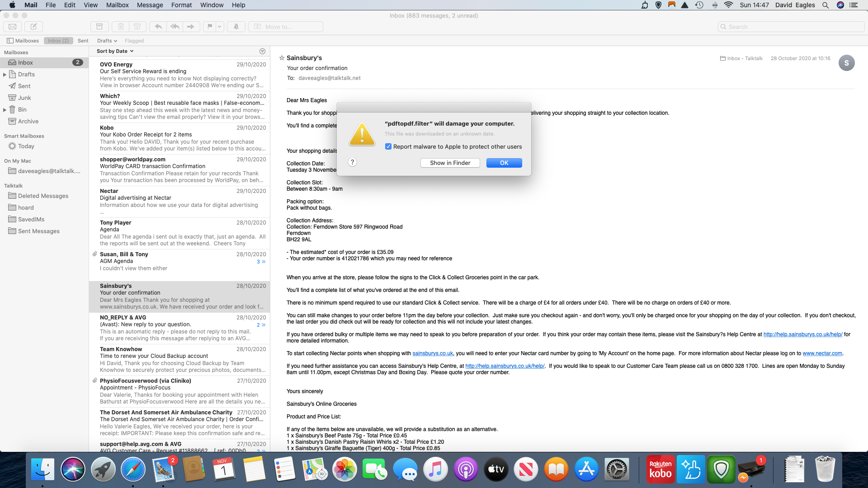The height and width of the screenshot is (488, 868).
Task: Click the www.nectar.com hyperlink
Action: click(822, 353)
